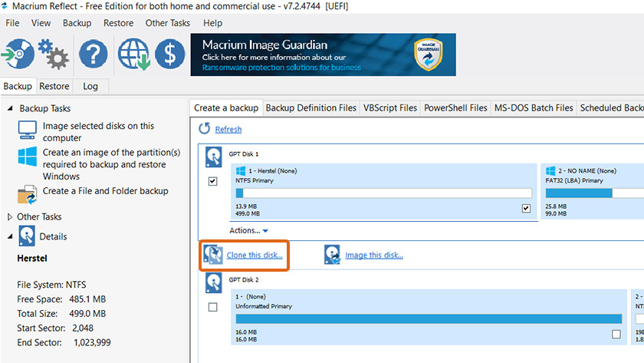Image resolution: width=644 pixels, height=363 pixels.
Task: Open the Help menu
Action: [213, 23]
